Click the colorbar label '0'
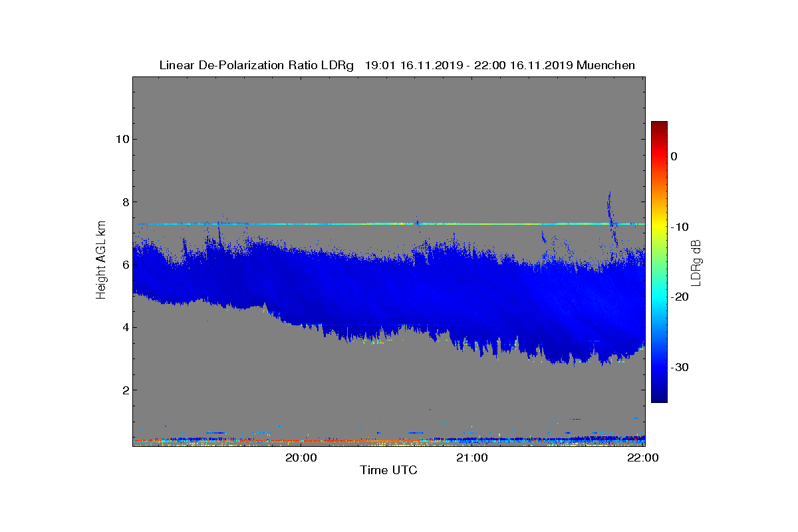Viewport: 798px width, 532px height. tap(674, 156)
